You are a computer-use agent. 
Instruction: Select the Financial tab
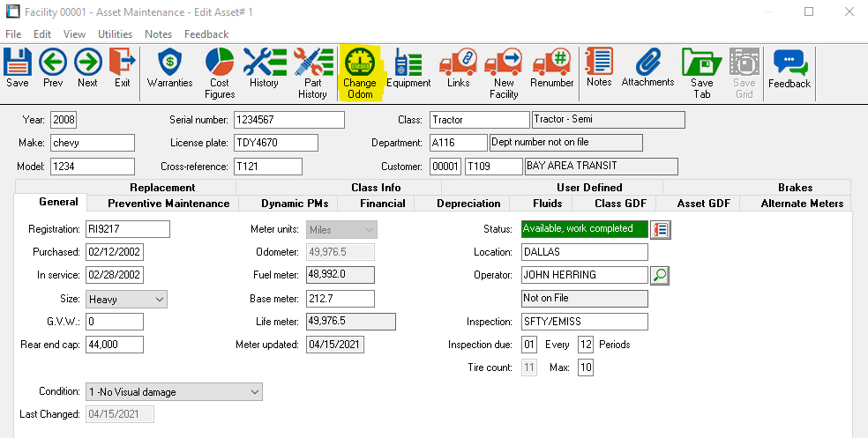tap(383, 204)
